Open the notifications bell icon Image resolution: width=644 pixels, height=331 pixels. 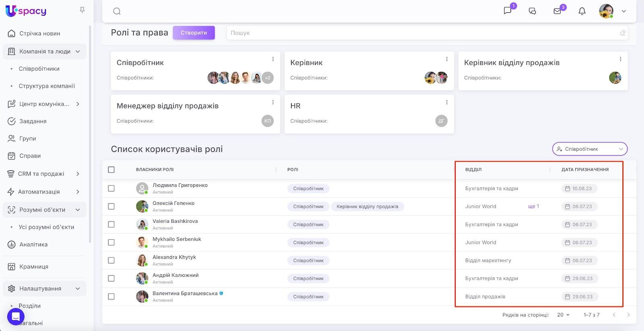(x=582, y=11)
